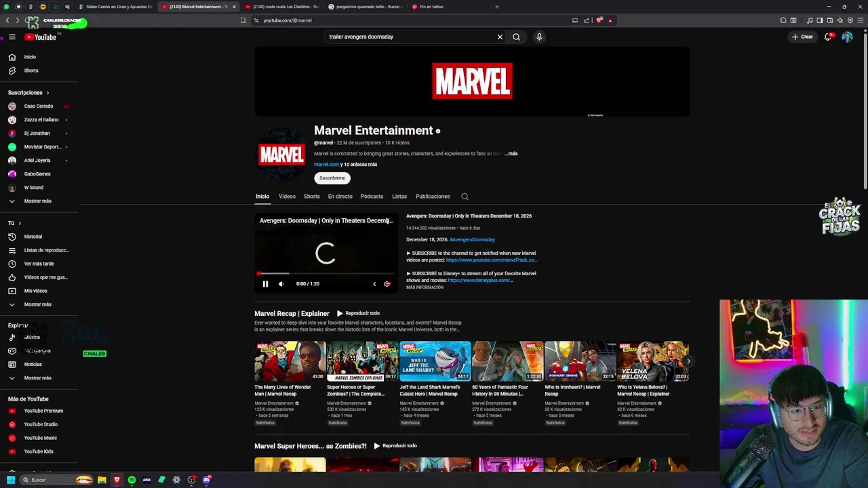
Task: Expand the Suscripciones section
Action: tap(28, 93)
